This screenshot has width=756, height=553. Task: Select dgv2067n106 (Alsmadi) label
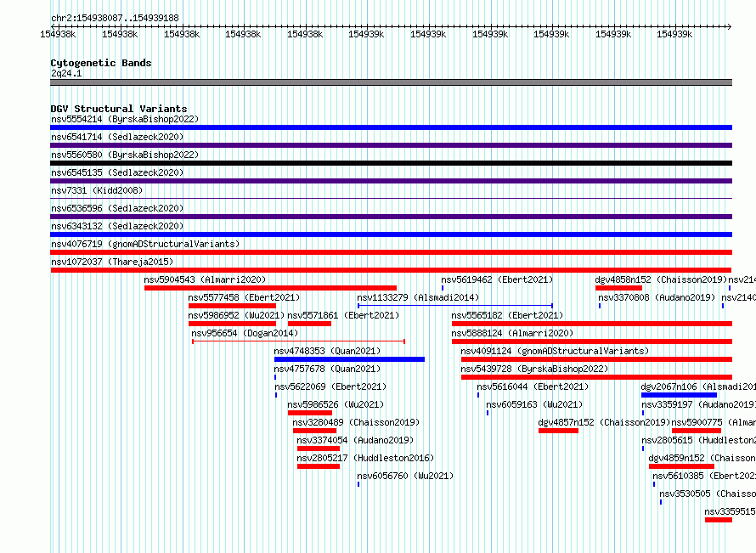click(698, 387)
